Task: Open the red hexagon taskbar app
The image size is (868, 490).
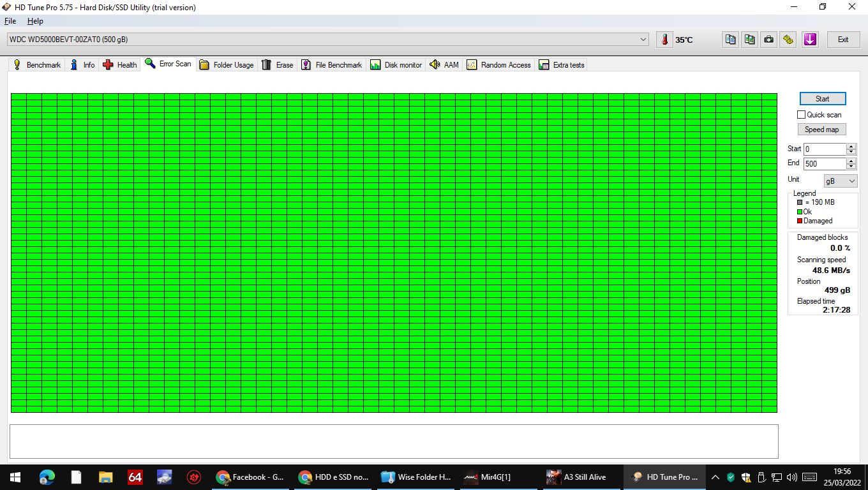Action: (194, 477)
